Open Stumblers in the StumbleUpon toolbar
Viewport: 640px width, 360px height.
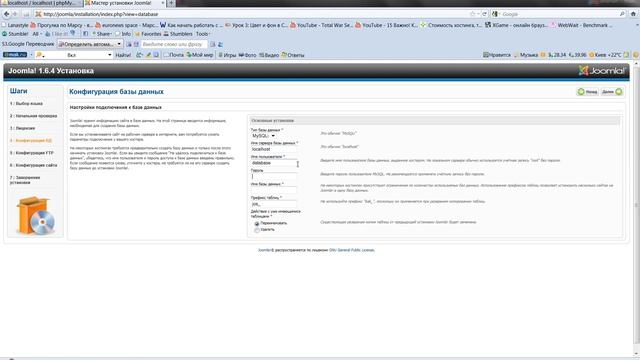[178, 34]
